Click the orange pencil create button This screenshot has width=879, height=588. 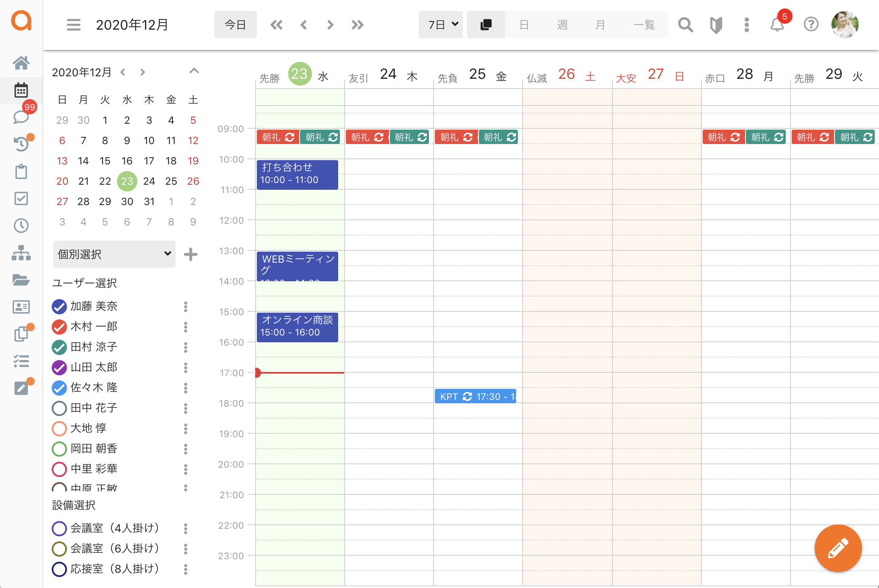[x=837, y=548]
